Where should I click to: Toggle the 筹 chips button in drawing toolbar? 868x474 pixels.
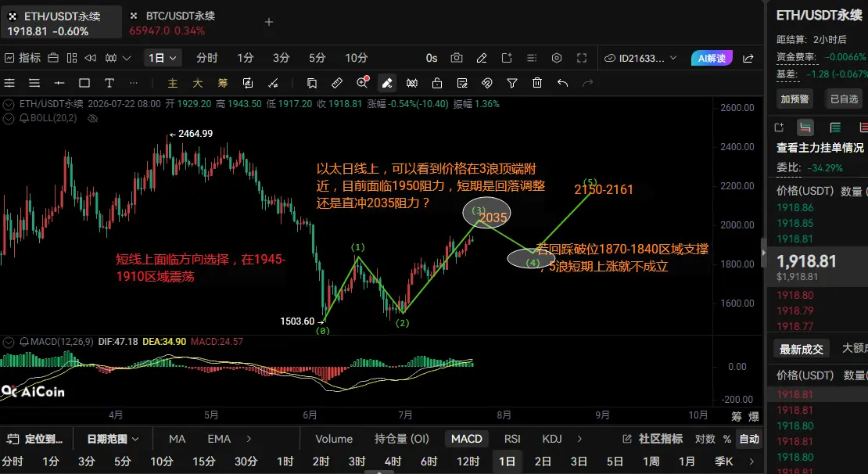223,83
